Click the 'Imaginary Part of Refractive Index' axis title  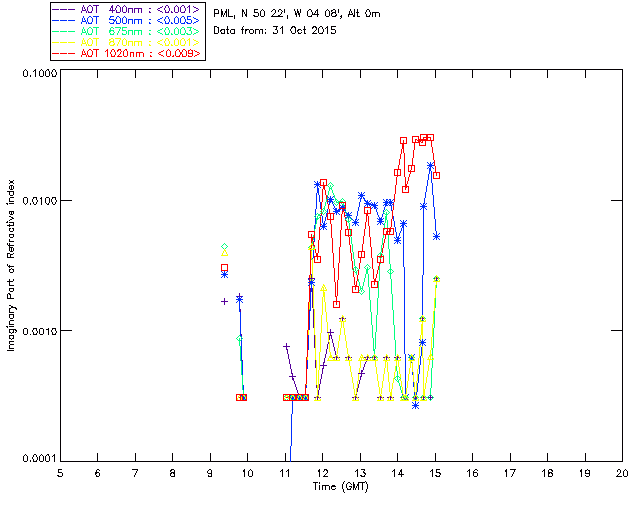[11, 265]
